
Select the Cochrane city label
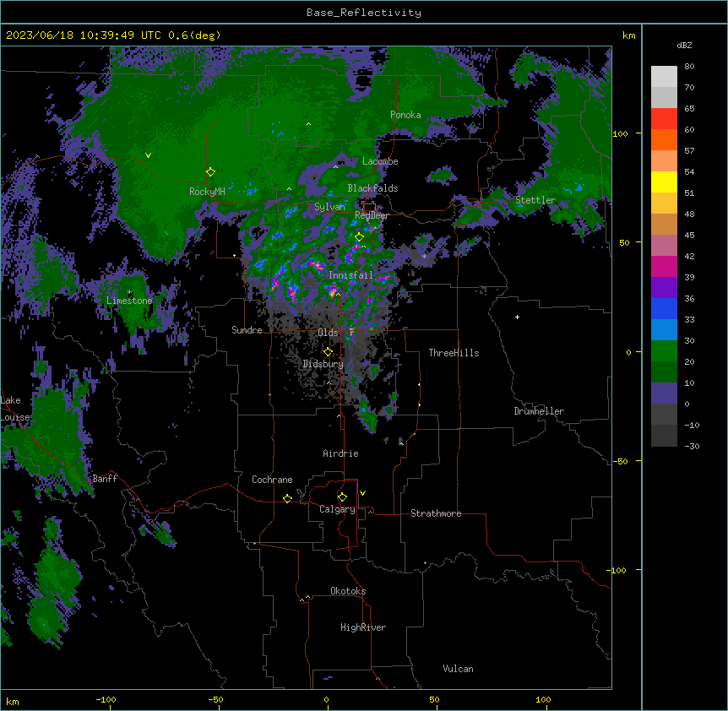(x=272, y=480)
